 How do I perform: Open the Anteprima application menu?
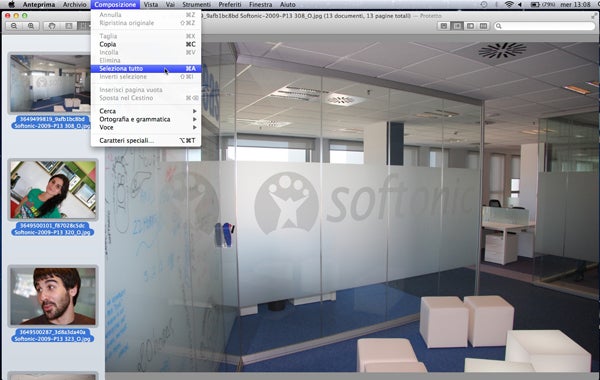(x=39, y=5)
